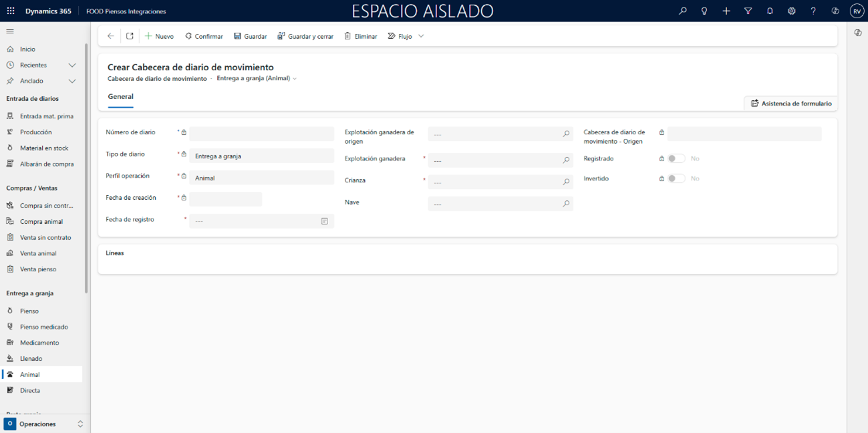Click the lookup search icon for Crianza
This screenshot has height=433, width=868.
566,182
